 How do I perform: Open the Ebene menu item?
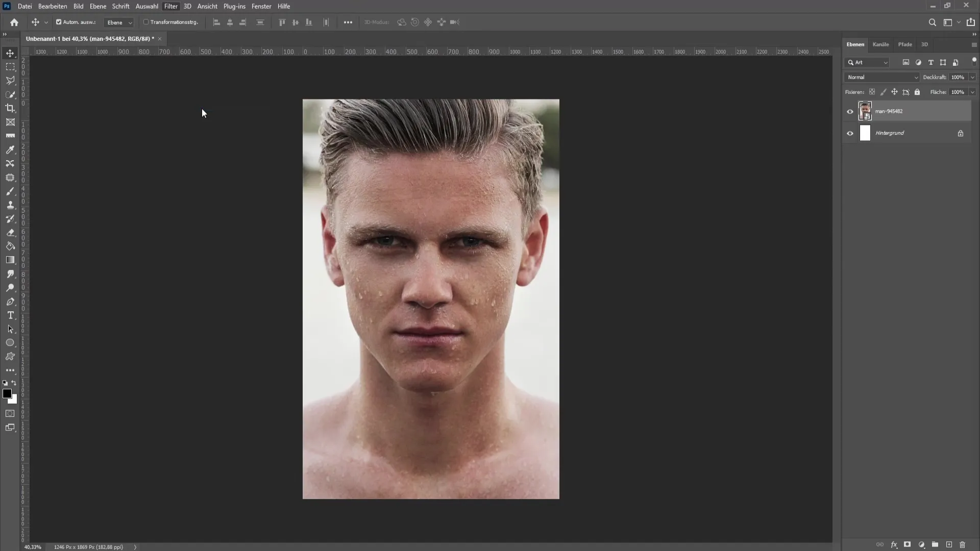pyautogui.click(x=97, y=6)
